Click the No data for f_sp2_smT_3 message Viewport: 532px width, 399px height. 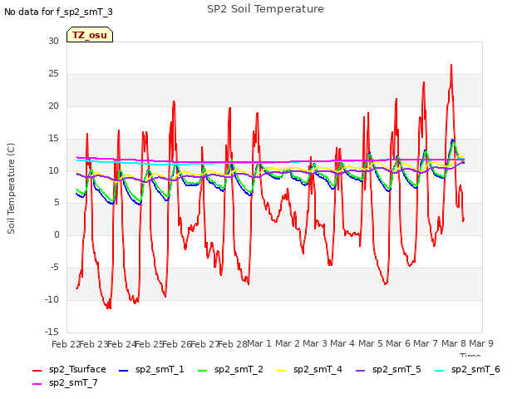click(58, 12)
